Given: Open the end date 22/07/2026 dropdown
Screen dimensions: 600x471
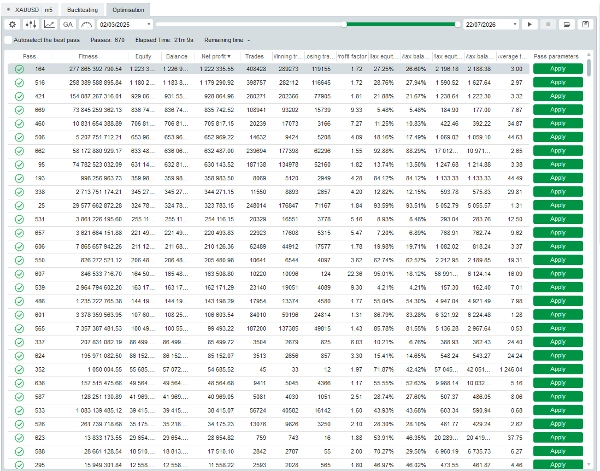Looking at the screenshot, I should pos(491,24).
